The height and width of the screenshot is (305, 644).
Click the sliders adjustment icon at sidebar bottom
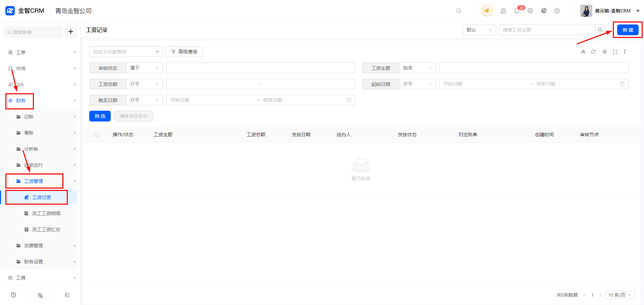click(40, 295)
